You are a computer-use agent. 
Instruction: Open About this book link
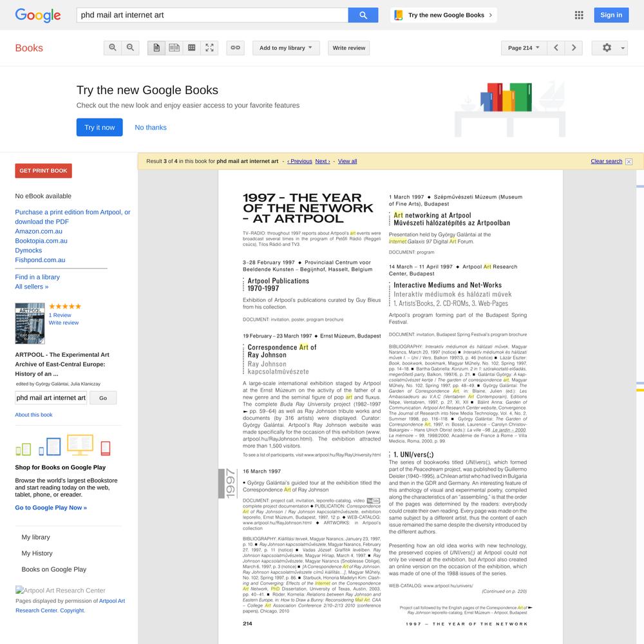click(33, 415)
